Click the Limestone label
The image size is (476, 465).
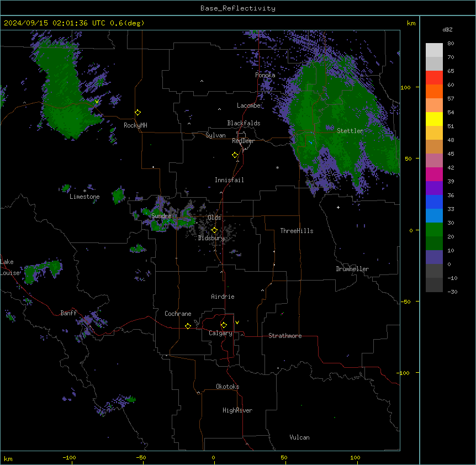click(84, 197)
